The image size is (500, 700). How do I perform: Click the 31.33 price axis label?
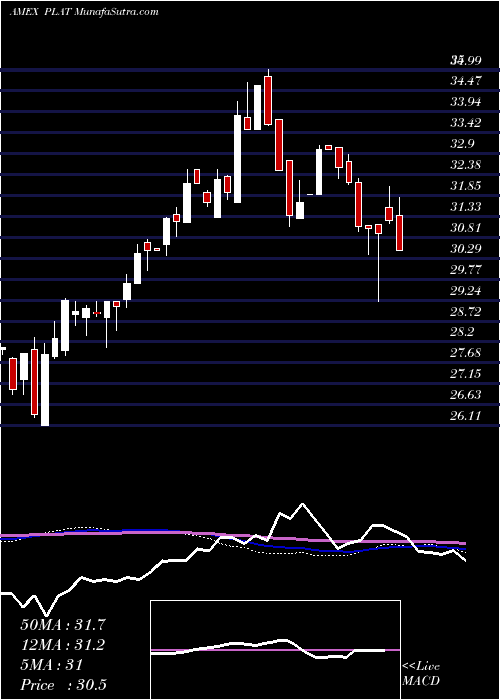click(x=466, y=207)
